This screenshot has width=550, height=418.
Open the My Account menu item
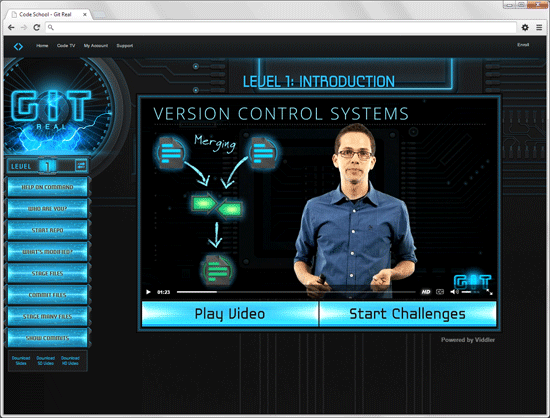(96, 46)
